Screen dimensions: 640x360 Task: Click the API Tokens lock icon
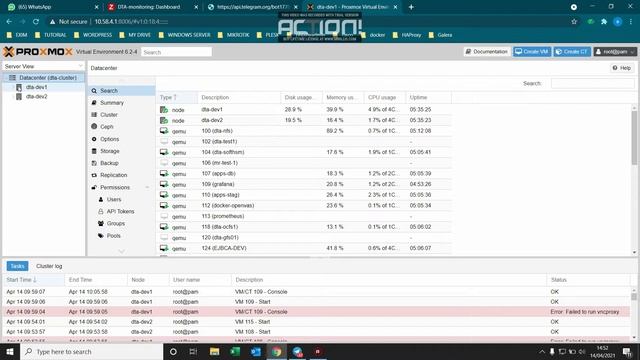(x=100, y=211)
